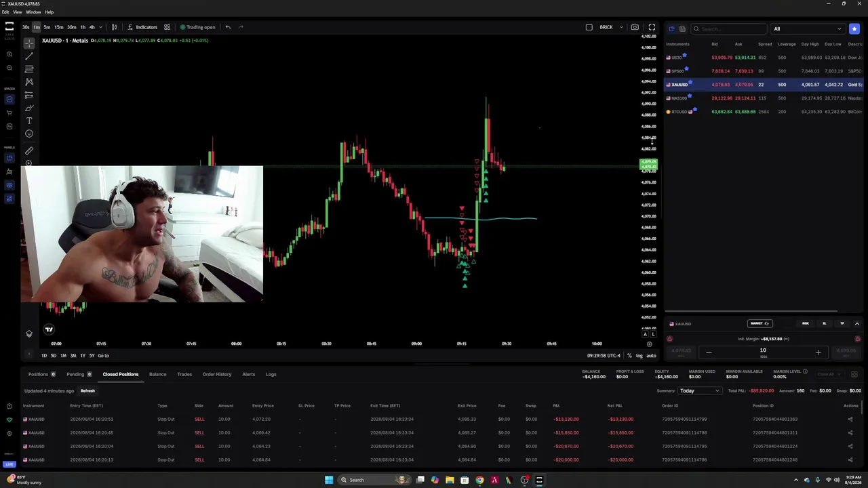Open the BRICK chart type dropdown
This screenshot has height=488, width=868.
[x=609, y=27]
